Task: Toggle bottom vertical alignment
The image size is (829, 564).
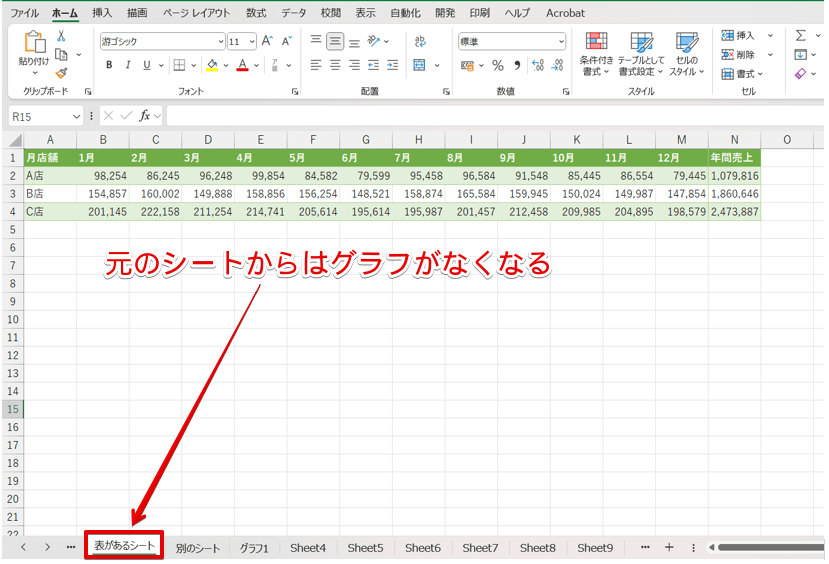Action: coord(354,41)
